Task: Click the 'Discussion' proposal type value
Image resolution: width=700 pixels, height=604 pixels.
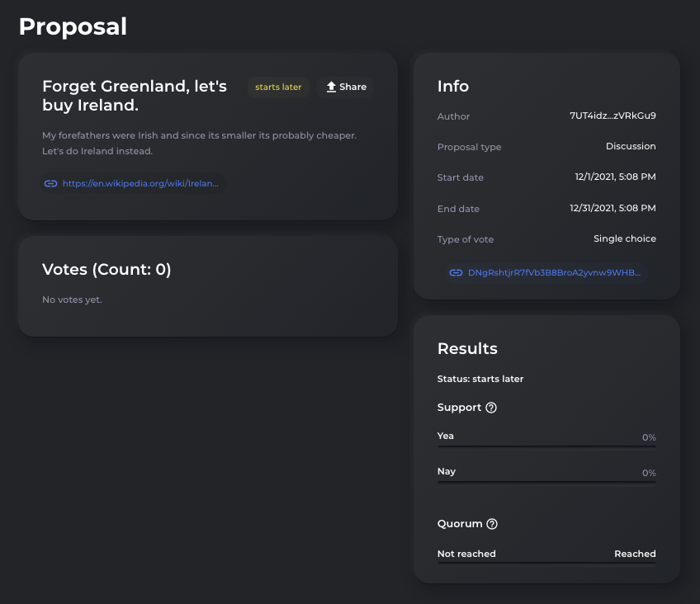Action: [631, 146]
